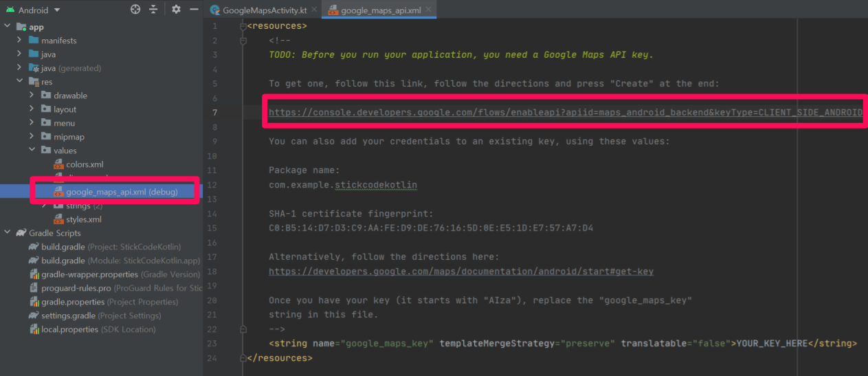
Task: Follow the developers.google.com get-key link
Action: pyautogui.click(x=461, y=272)
